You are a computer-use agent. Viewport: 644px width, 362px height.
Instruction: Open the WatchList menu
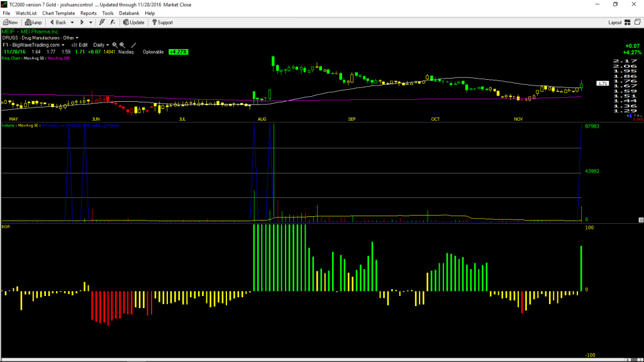point(26,13)
